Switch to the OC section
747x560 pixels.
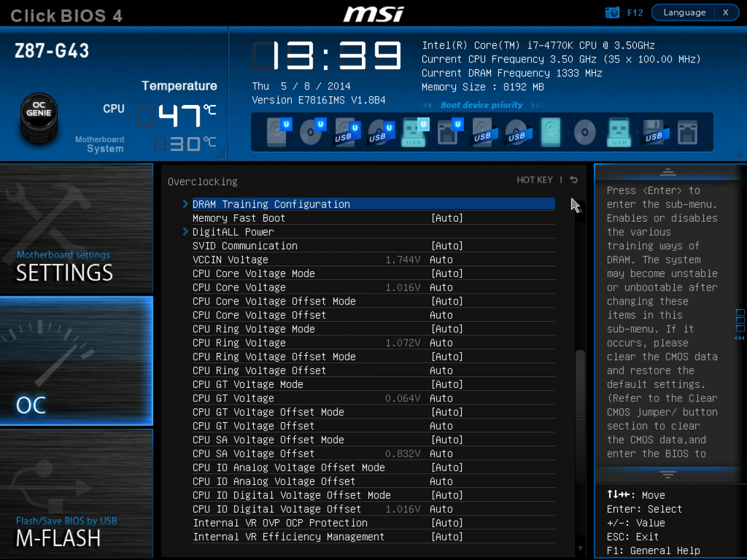coord(76,360)
